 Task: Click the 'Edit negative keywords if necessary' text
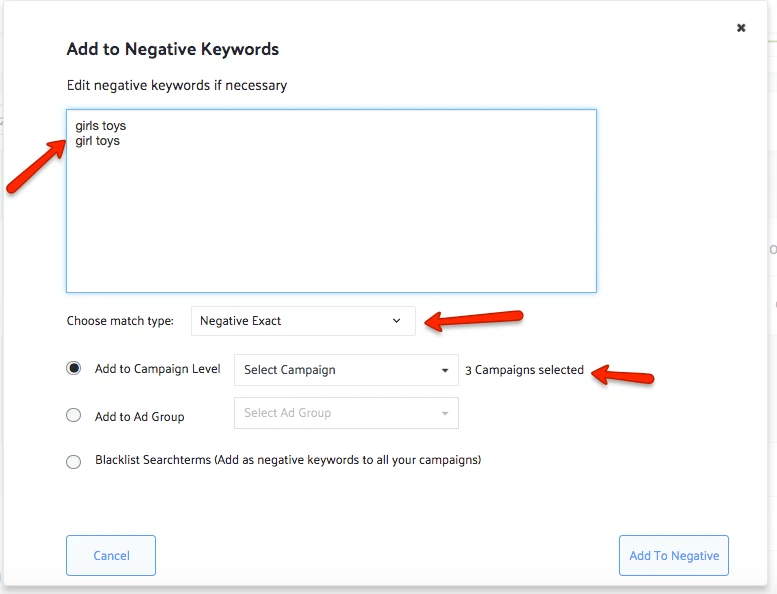click(x=177, y=86)
